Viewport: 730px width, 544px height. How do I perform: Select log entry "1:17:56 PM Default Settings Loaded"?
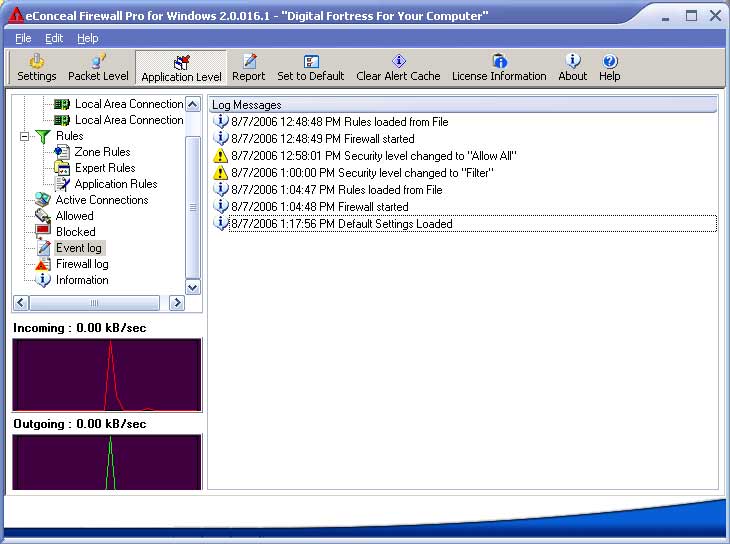pyautogui.click(x=473, y=224)
